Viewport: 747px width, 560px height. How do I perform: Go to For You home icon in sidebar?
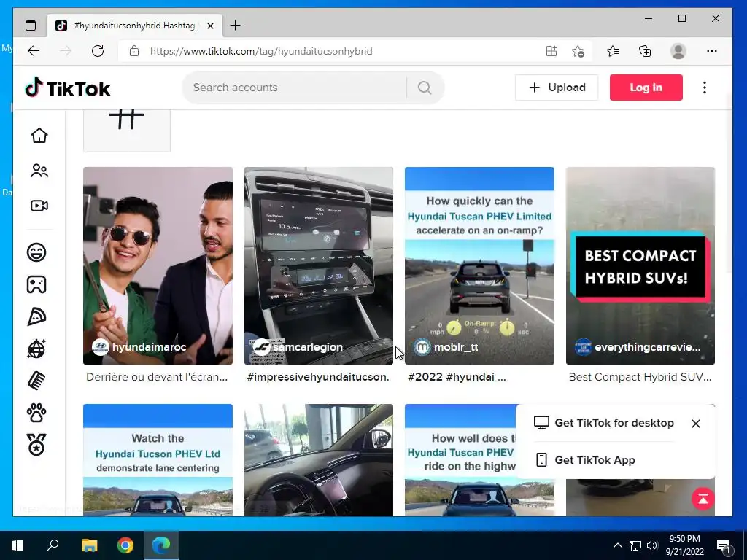point(39,136)
